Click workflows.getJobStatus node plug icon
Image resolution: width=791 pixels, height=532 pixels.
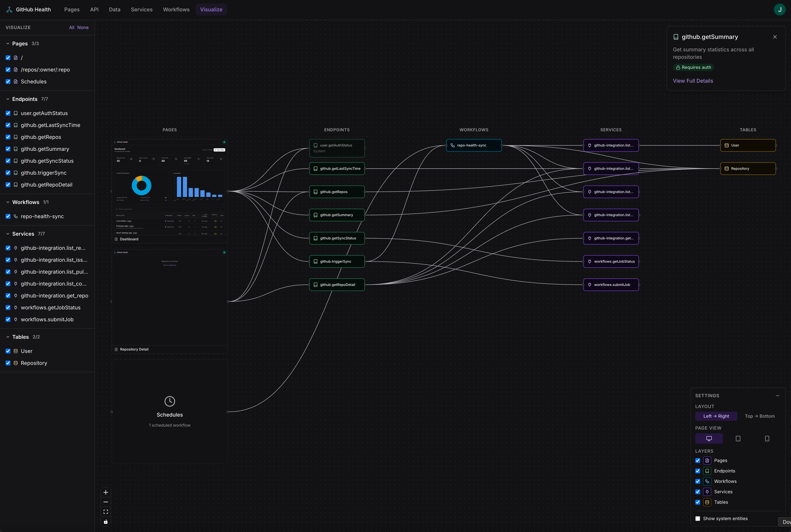click(589, 262)
